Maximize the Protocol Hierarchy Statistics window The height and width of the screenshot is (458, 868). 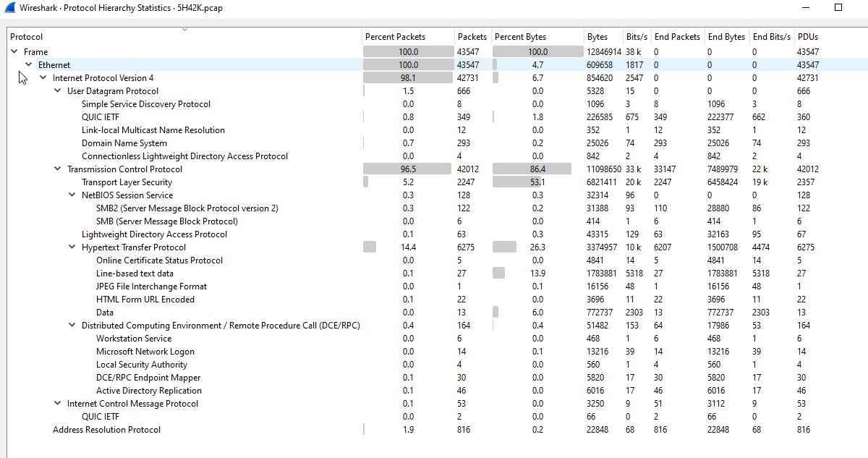(x=838, y=8)
